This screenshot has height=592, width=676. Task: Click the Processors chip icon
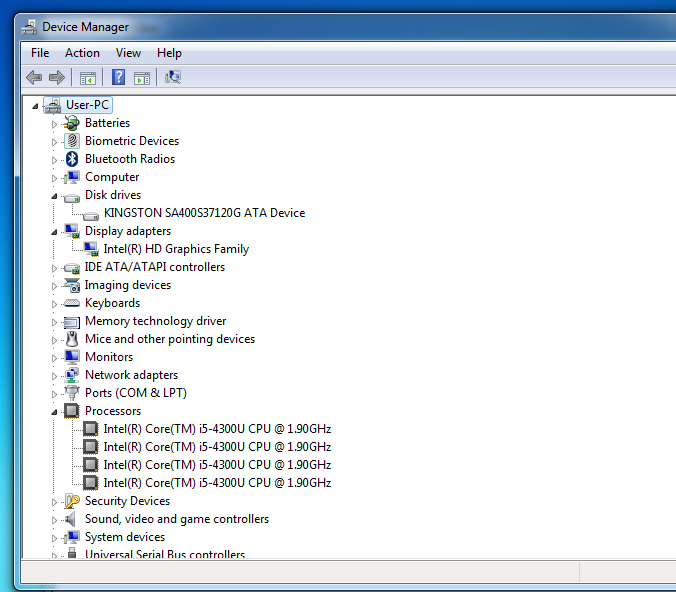72,411
